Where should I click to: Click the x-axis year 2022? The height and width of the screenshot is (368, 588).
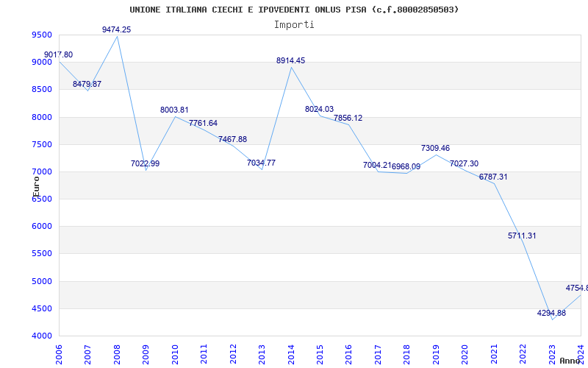523,354
